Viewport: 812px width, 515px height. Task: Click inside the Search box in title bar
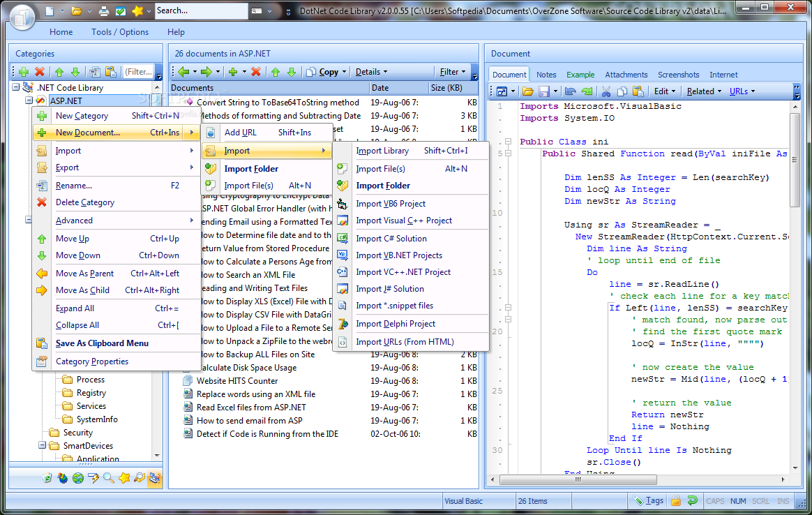tap(201, 11)
